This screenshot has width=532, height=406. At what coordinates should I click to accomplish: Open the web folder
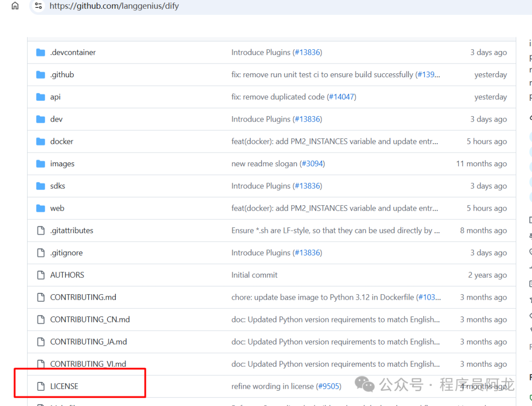point(57,208)
